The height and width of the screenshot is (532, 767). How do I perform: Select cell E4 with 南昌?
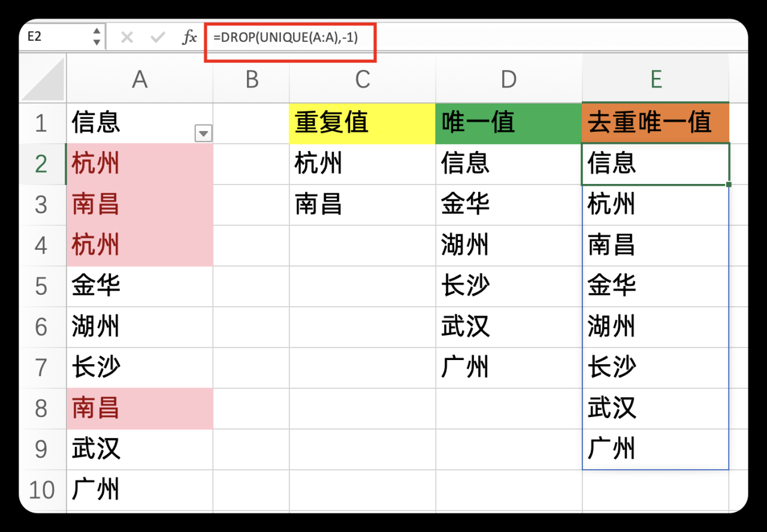656,246
